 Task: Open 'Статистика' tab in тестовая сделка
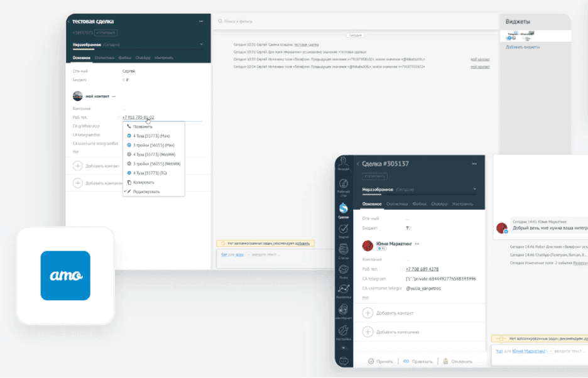[x=104, y=58]
